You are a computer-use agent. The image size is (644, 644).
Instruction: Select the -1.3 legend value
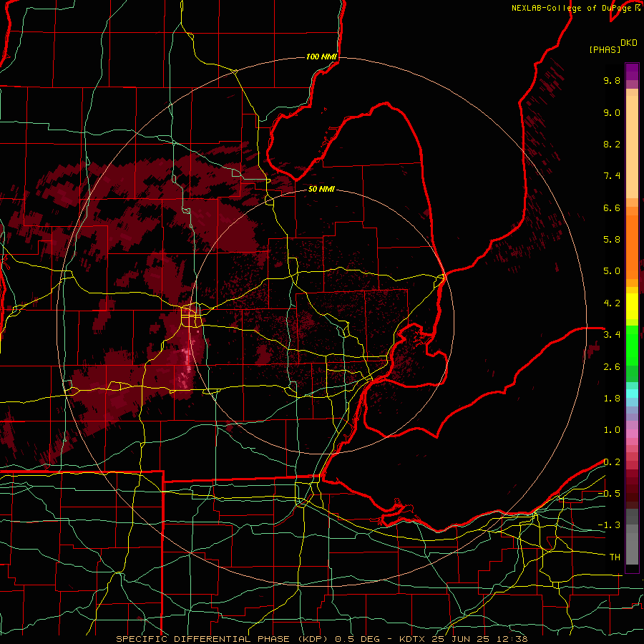[609, 525]
